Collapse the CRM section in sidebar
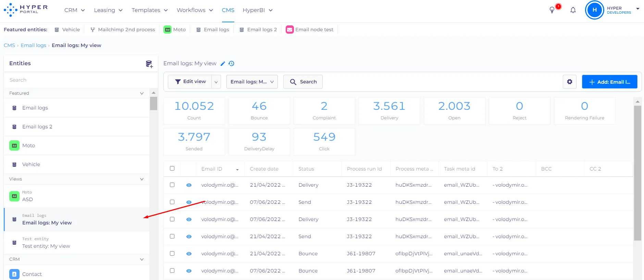 point(142,259)
